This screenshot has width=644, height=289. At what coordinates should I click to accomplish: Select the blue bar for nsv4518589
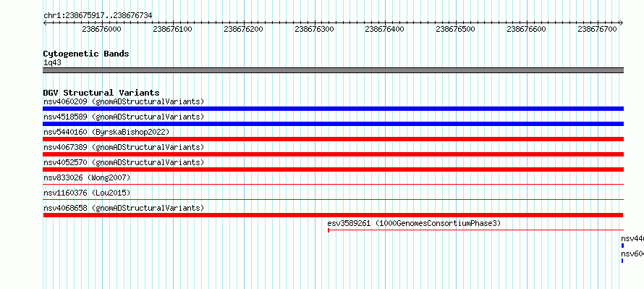333,124
